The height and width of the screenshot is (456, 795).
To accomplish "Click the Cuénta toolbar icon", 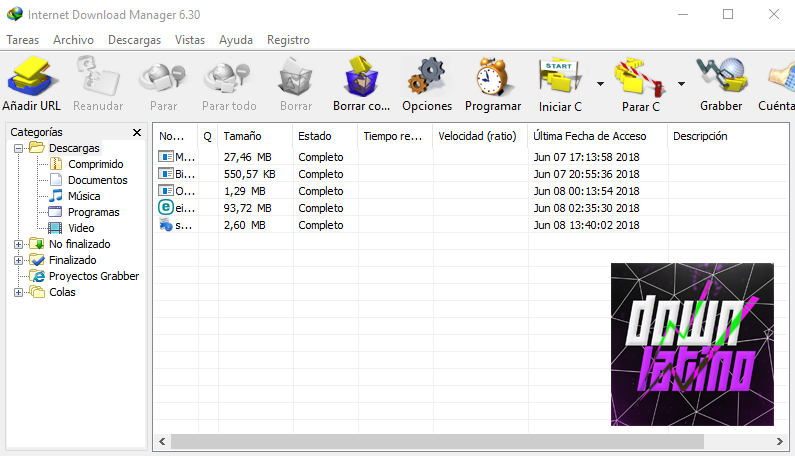I will pyautogui.click(x=782, y=78).
